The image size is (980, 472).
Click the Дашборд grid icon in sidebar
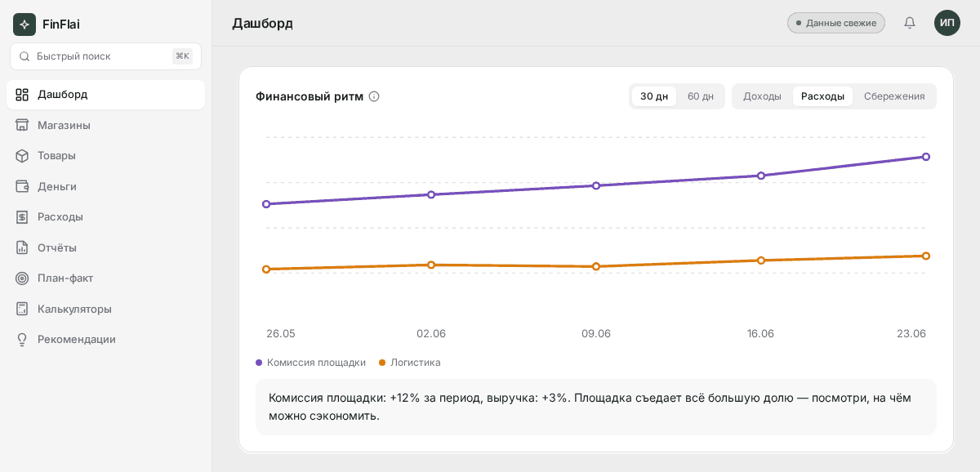(22, 95)
